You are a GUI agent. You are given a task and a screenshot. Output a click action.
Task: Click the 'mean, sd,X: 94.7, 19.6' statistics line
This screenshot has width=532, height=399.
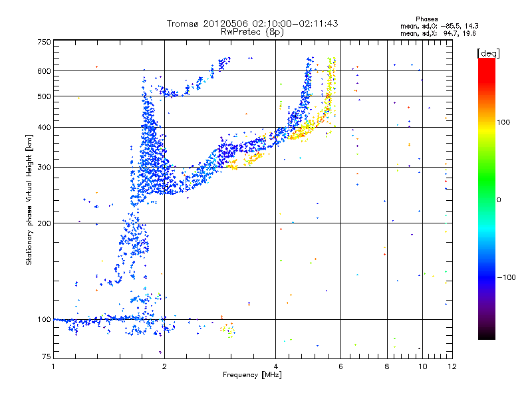438,33
